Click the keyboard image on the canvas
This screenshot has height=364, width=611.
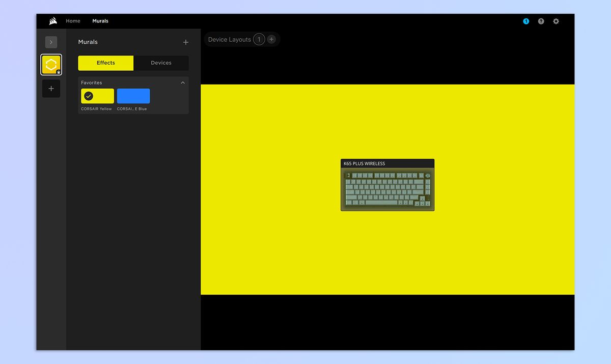click(387, 190)
